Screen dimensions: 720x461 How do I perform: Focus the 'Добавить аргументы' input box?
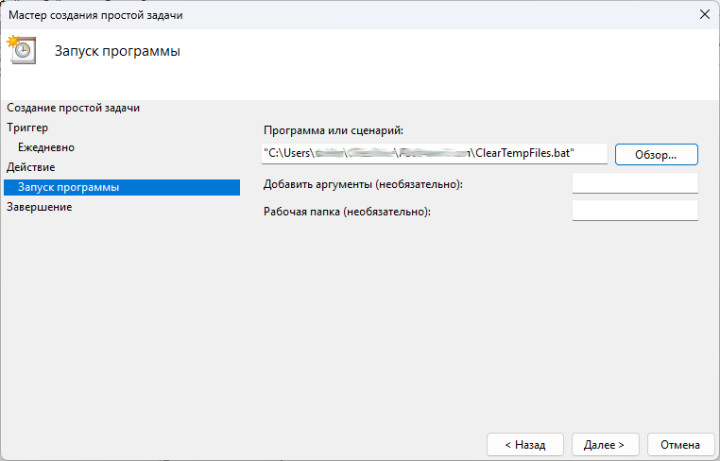[x=634, y=183]
